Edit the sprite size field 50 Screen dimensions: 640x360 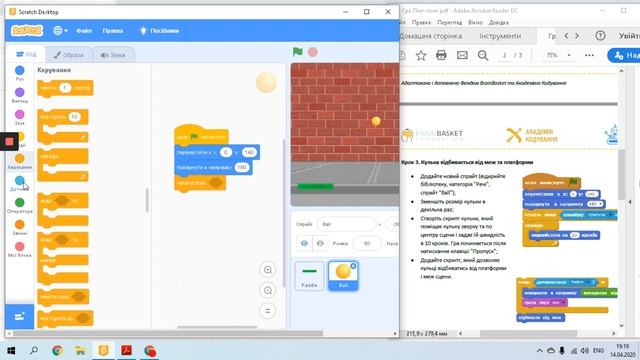pos(367,243)
